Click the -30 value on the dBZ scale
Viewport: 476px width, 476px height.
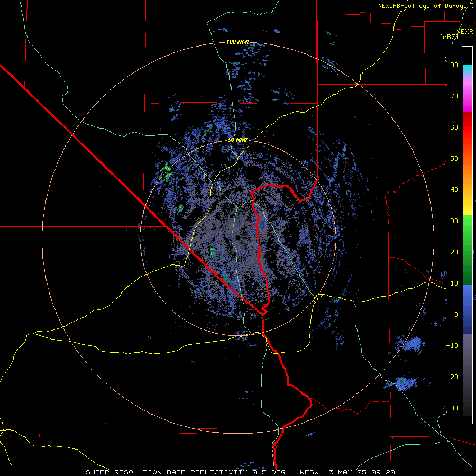[x=452, y=408]
